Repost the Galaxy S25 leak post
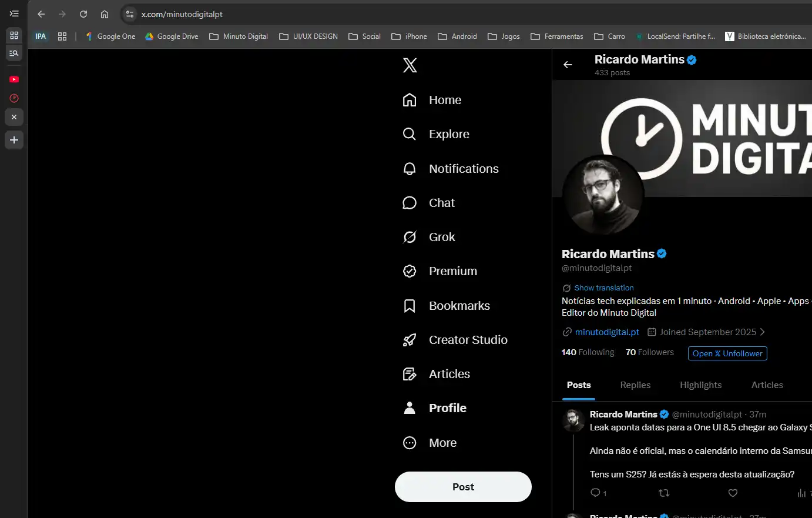 coord(664,493)
